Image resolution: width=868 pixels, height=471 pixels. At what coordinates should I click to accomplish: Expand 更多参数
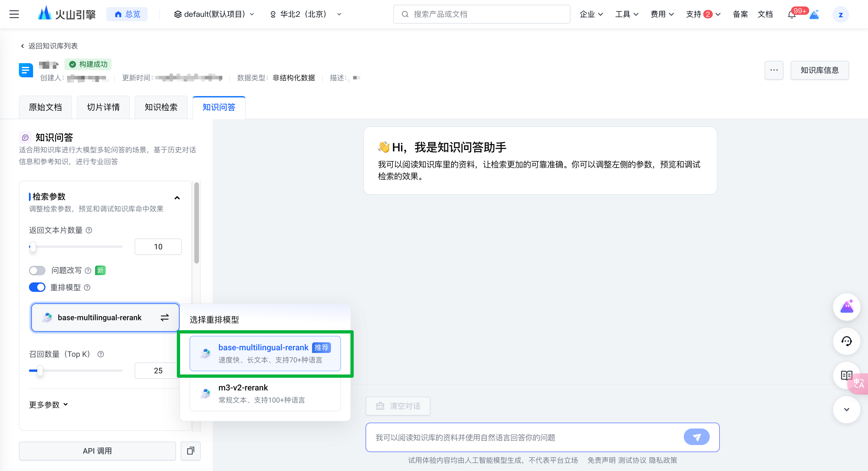[48, 404]
